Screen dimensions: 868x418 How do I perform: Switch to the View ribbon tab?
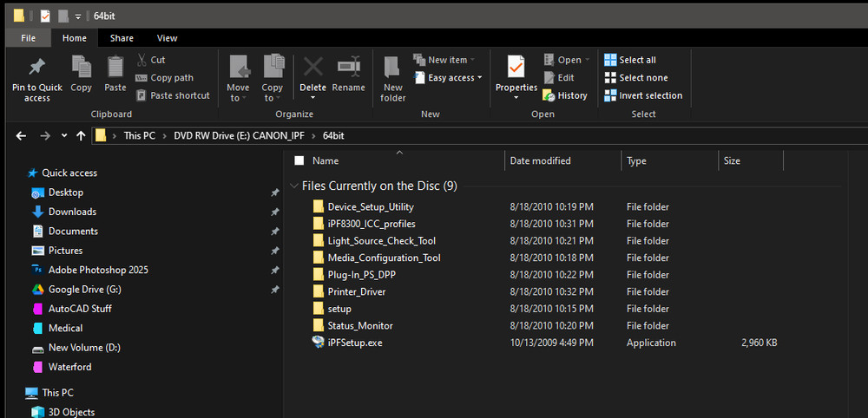click(167, 38)
